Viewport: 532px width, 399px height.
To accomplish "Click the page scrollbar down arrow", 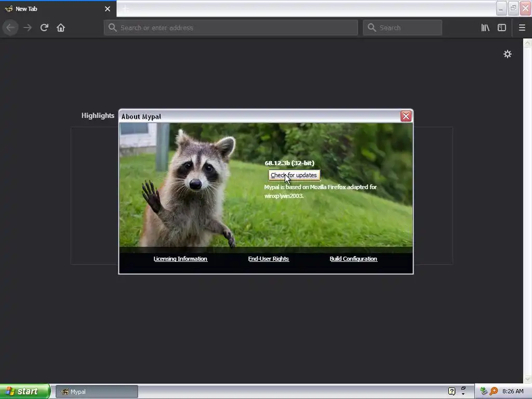I will pyautogui.click(x=527, y=379).
